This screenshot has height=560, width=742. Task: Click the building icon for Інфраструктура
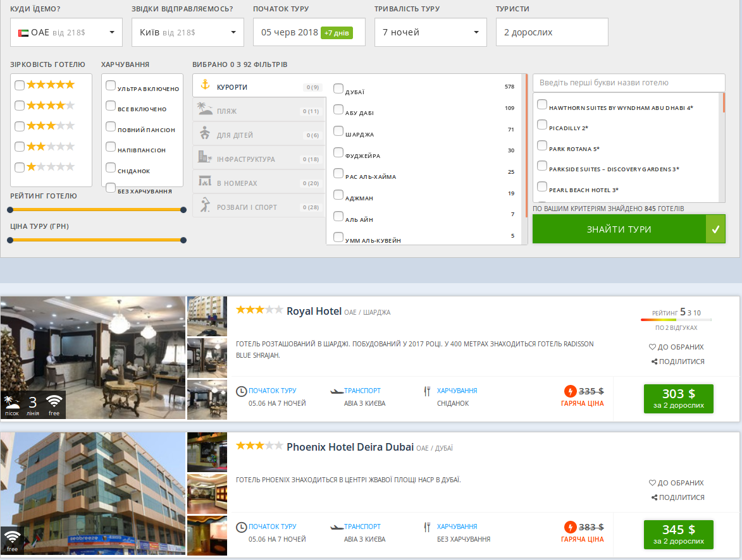204,158
